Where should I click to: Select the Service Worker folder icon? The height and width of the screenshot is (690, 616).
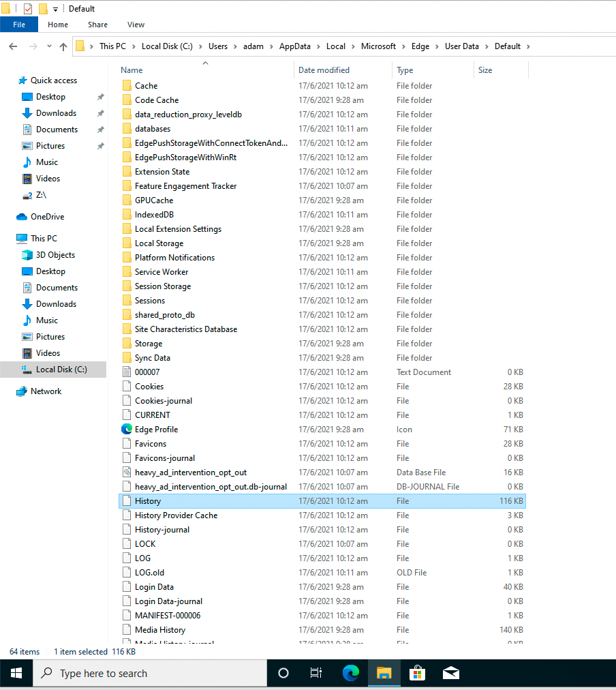[127, 271]
